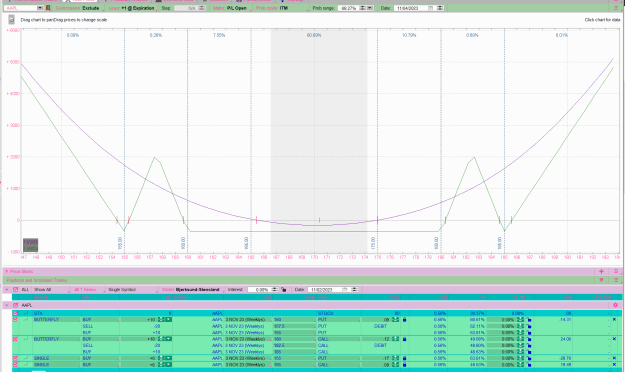
Task: Click the lock icon on the 160 PUT butterfly price
Action: coord(404,319)
